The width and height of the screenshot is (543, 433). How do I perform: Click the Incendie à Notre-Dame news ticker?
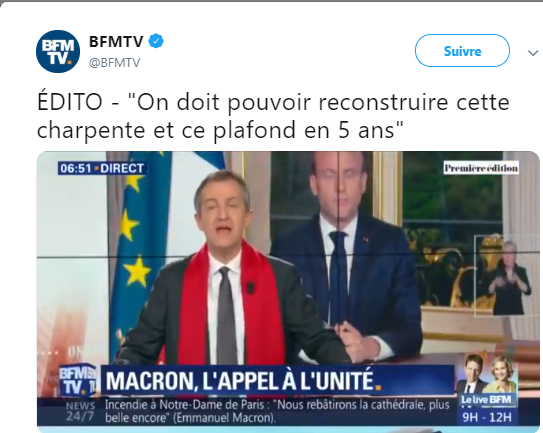[277, 411]
